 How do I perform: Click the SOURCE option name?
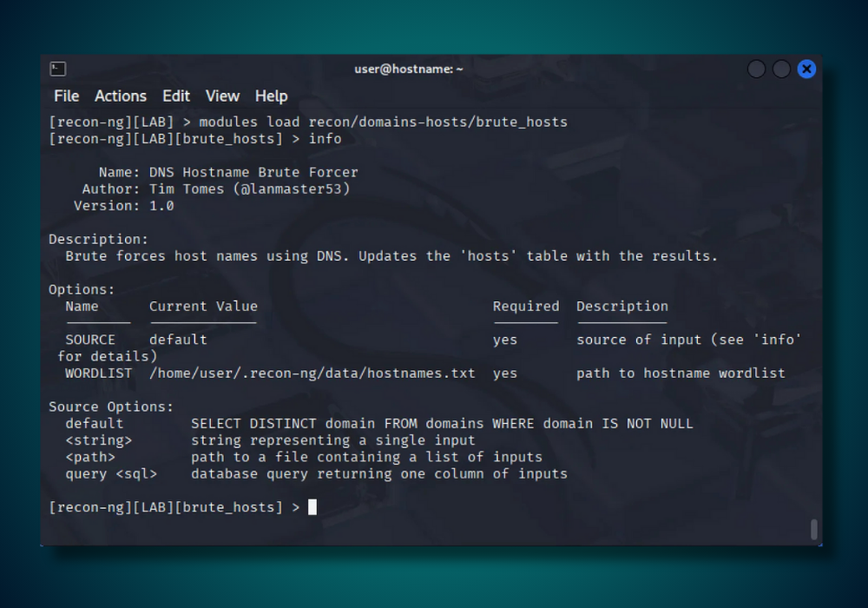(90, 340)
